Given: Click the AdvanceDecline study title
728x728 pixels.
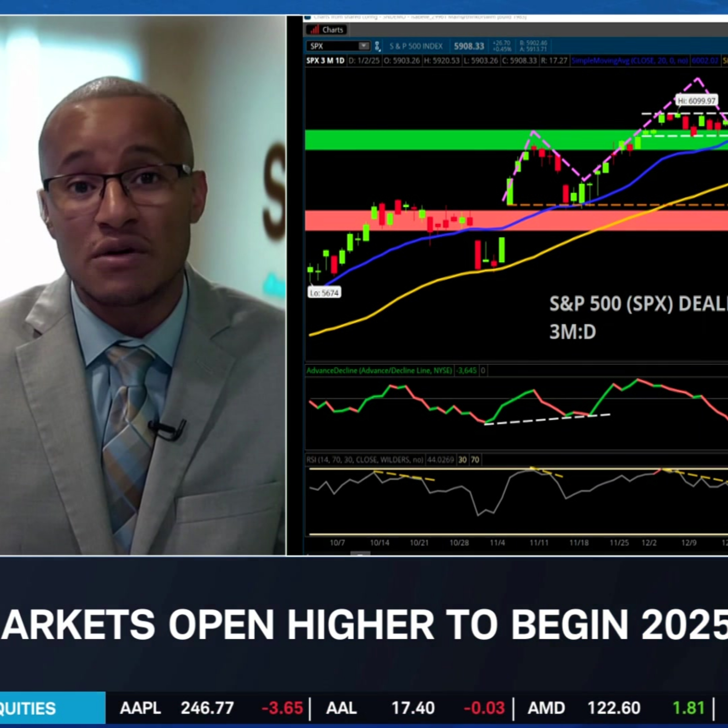Looking at the screenshot, I should 379,370.
